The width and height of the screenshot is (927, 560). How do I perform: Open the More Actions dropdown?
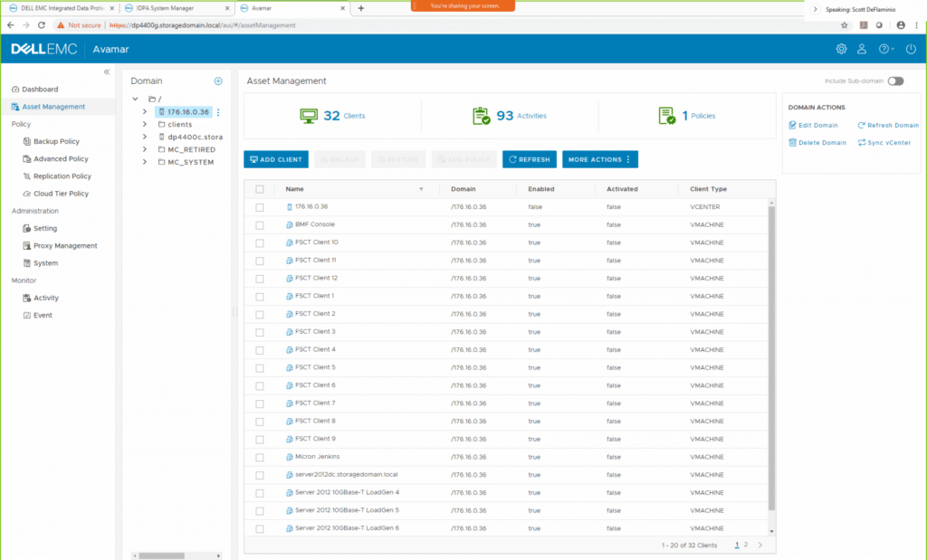(599, 159)
